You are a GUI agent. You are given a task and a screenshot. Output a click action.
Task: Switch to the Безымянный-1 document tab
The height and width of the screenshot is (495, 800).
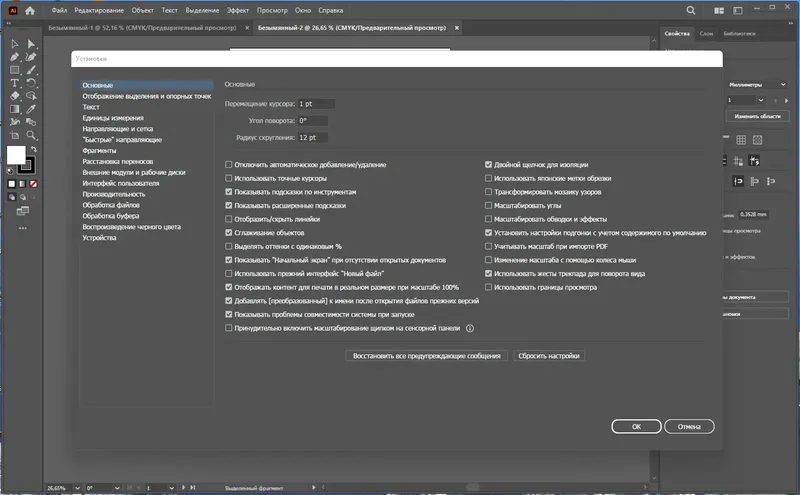coord(142,28)
